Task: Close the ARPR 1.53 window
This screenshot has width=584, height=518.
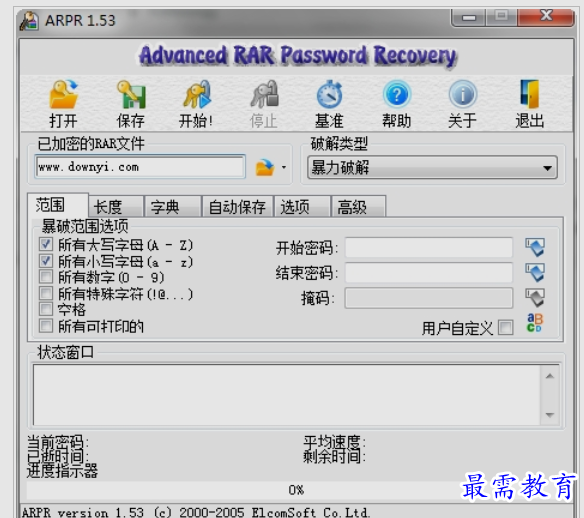Action: tap(546, 17)
